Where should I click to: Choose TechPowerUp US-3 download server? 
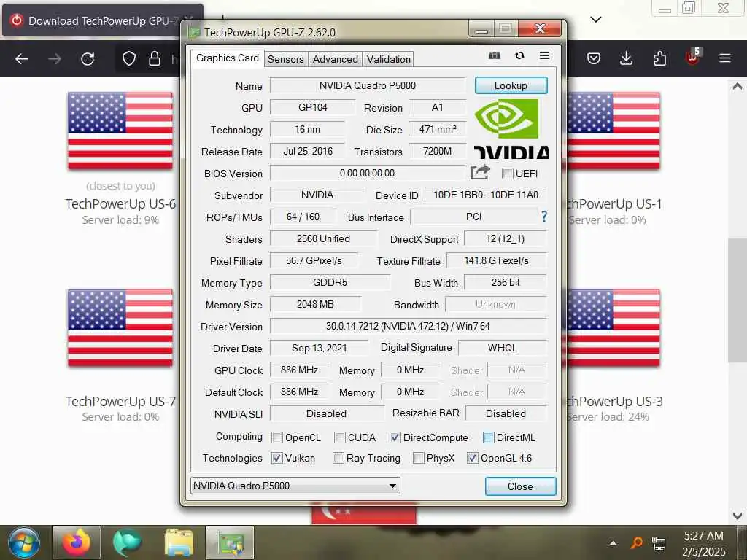click(x=614, y=402)
